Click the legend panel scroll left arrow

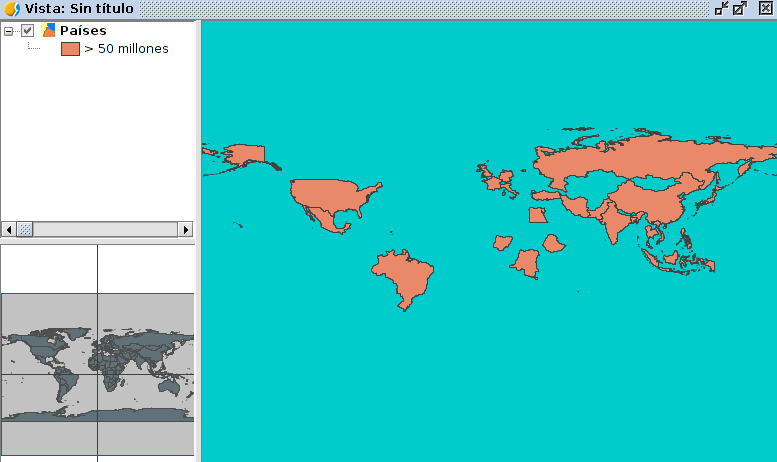pyautogui.click(x=8, y=229)
